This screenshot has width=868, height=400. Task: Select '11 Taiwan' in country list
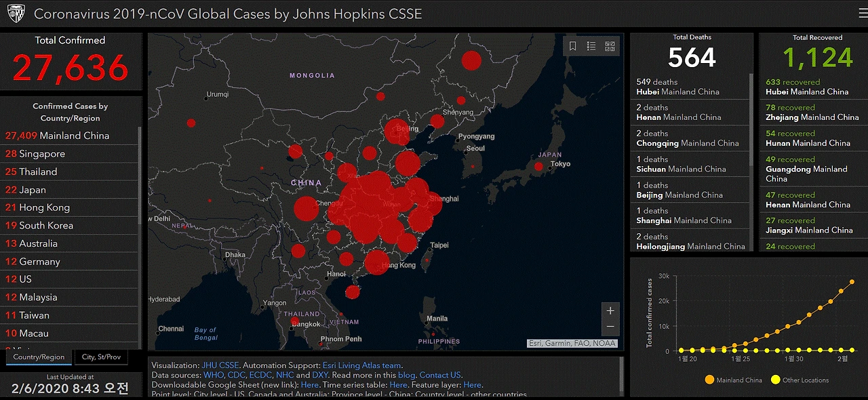pyautogui.click(x=70, y=315)
